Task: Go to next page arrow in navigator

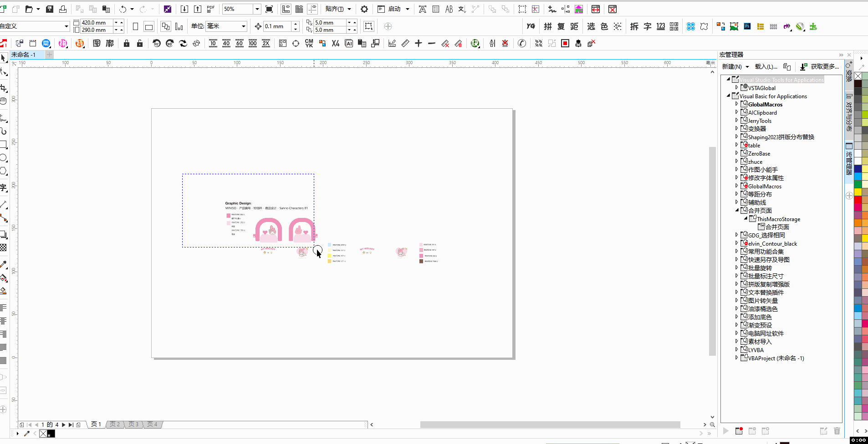Action: click(63, 424)
